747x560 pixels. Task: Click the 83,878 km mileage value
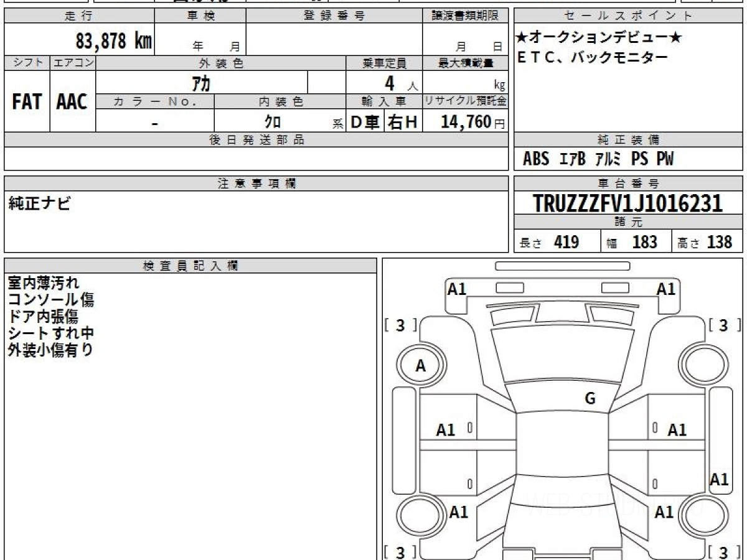(x=114, y=42)
